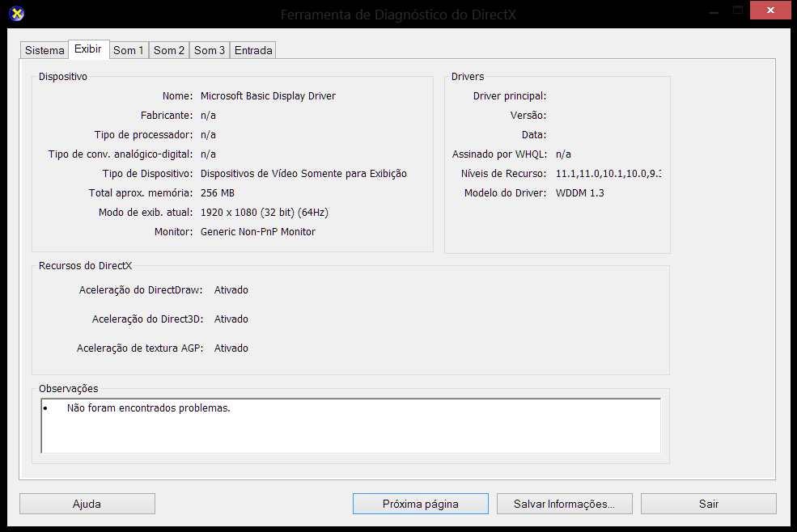
Task: Click the Observações notes box
Action: (x=350, y=426)
